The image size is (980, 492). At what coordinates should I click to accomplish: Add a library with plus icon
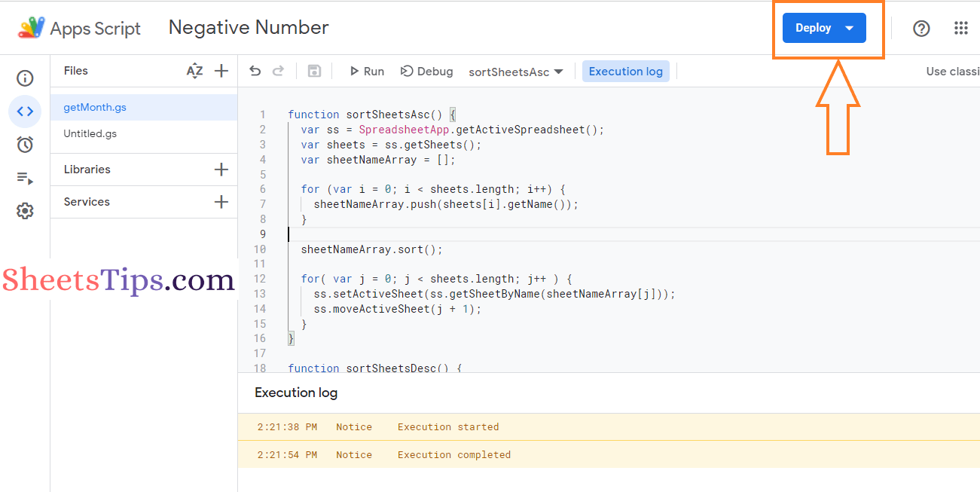tap(221, 170)
